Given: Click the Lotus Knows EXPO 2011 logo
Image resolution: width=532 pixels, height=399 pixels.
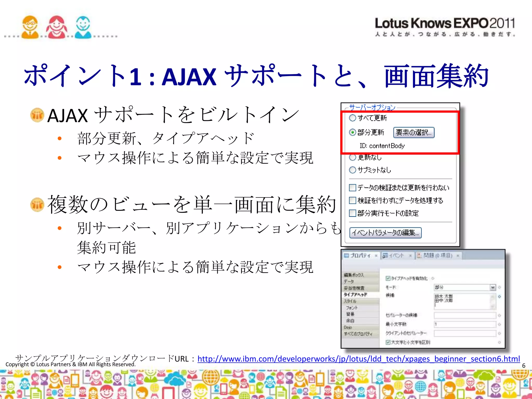Looking at the screenshot, I should 445,27.
